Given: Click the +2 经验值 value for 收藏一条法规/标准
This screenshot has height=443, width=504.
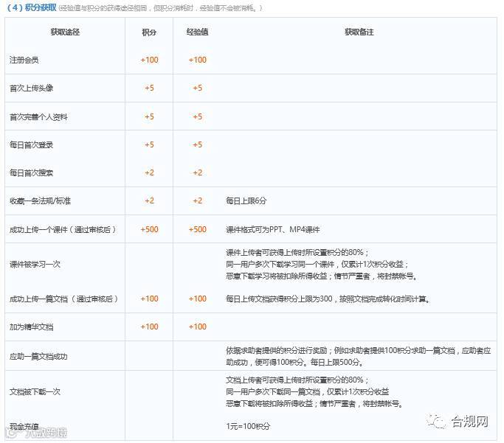Looking at the screenshot, I should pos(197,201).
